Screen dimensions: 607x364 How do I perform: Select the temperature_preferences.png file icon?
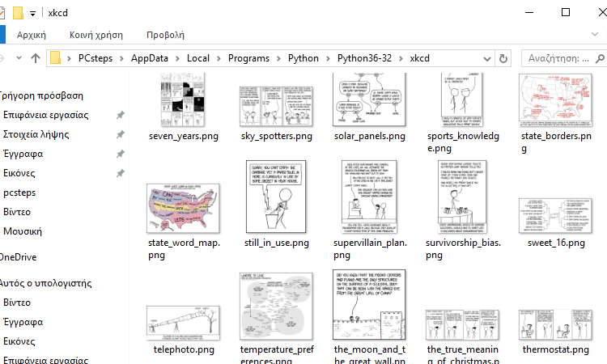(x=276, y=307)
